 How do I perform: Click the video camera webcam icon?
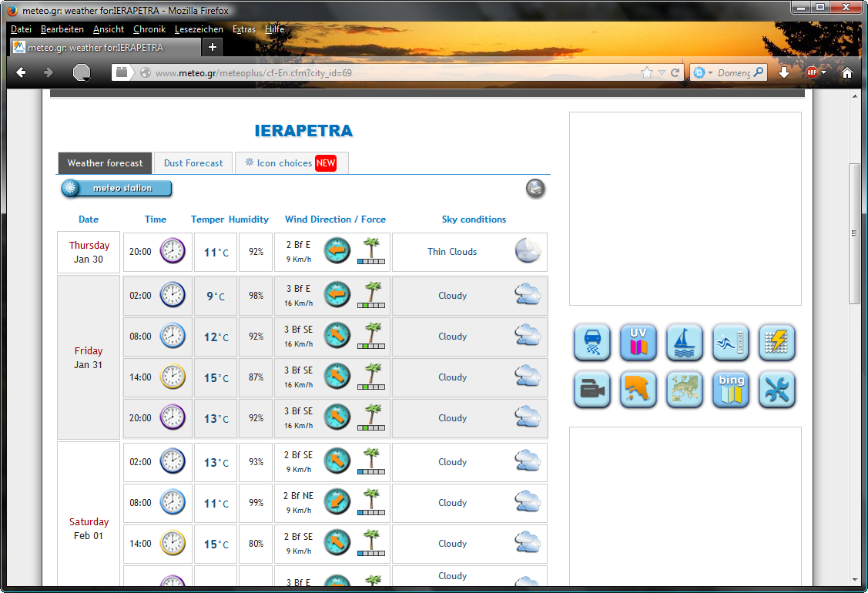(592, 389)
